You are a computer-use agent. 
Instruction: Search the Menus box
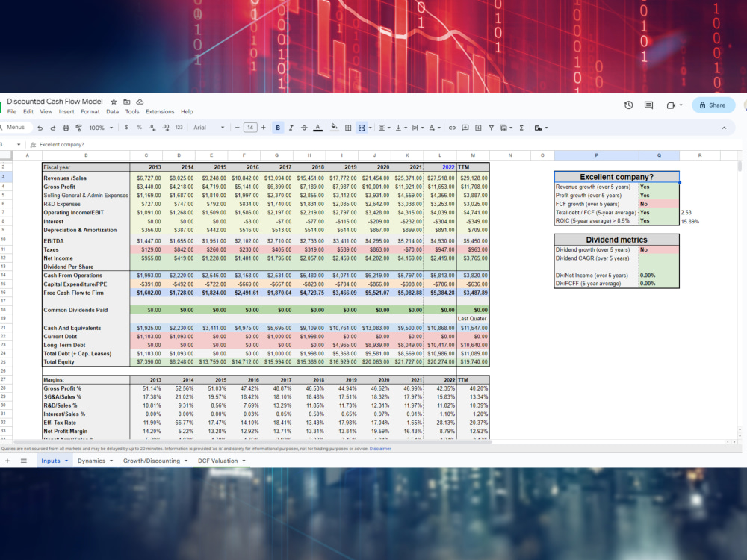16,127
